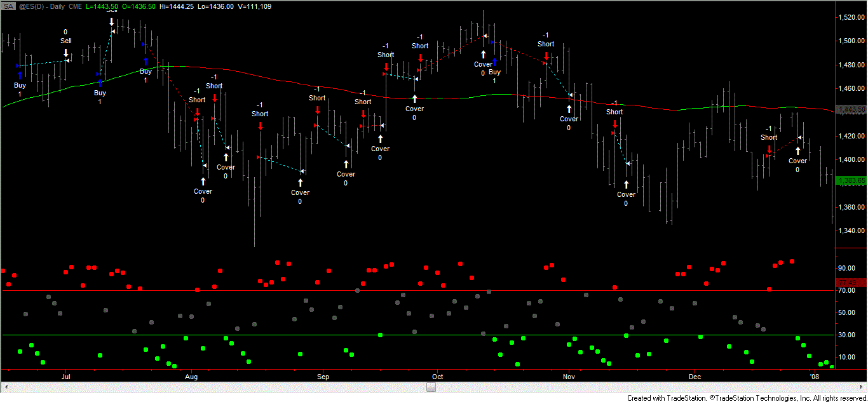Image resolution: width=868 pixels, height=402 pixels.
Task: Click the 10.00 indicator axis label
Action: point(846,358)
